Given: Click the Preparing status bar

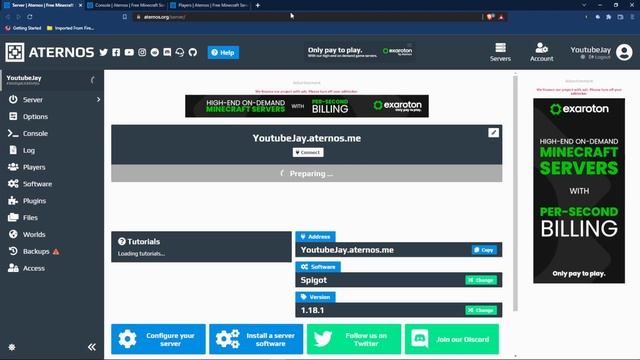Looking at the screenshot, I should click(x=307, y=173).
